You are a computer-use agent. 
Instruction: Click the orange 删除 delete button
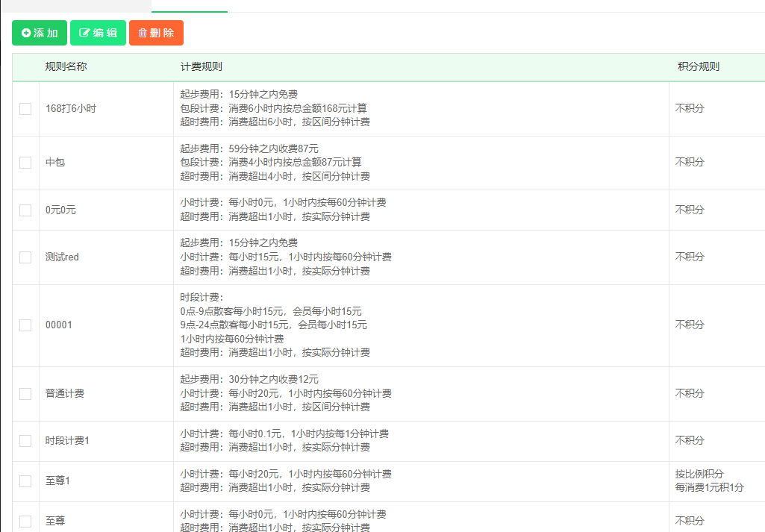(x=156, y=33)
